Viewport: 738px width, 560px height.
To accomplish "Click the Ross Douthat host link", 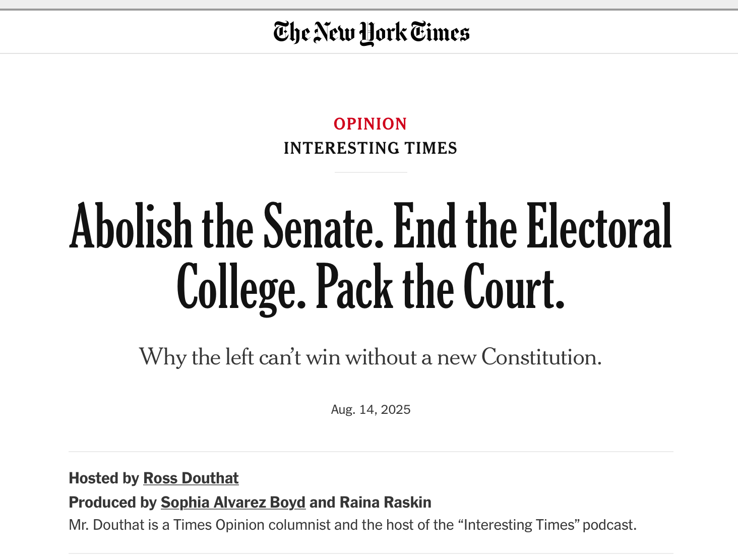I will pyautogui.click(x=191, y=478).
